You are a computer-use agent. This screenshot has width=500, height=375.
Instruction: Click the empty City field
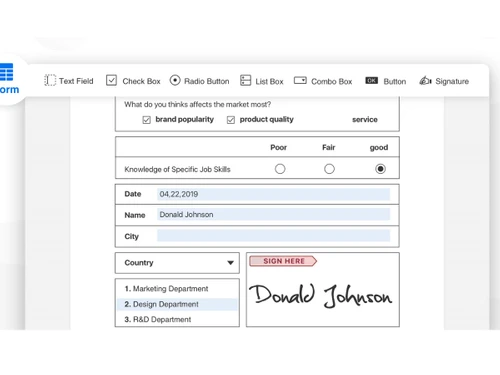pyautogui.click(x=273, y=236)
